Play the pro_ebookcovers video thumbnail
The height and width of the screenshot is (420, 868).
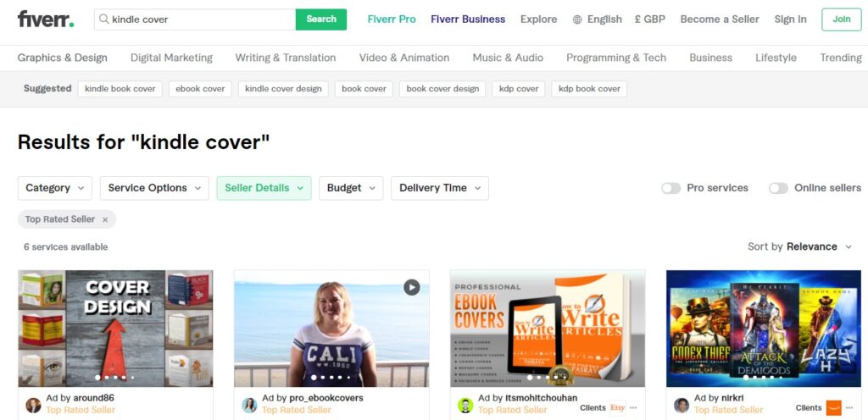411,287
